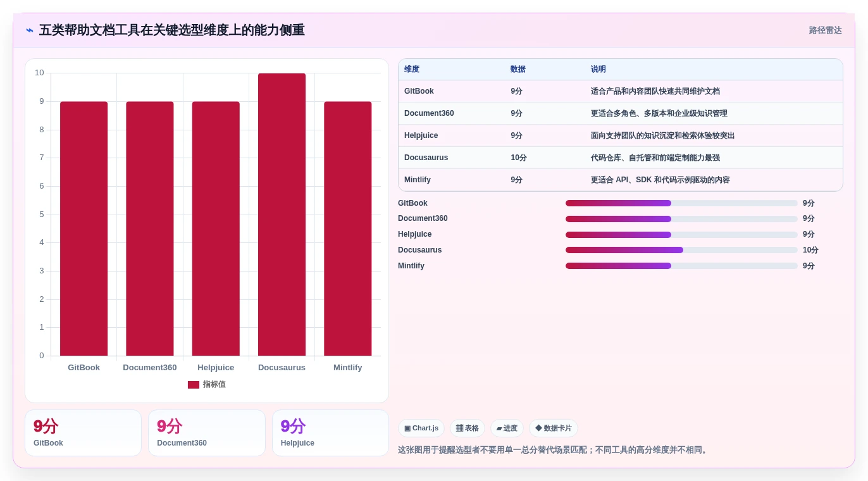Click the 说明 column header
This screenshot has height=481, width=868.
click(598, 70)
